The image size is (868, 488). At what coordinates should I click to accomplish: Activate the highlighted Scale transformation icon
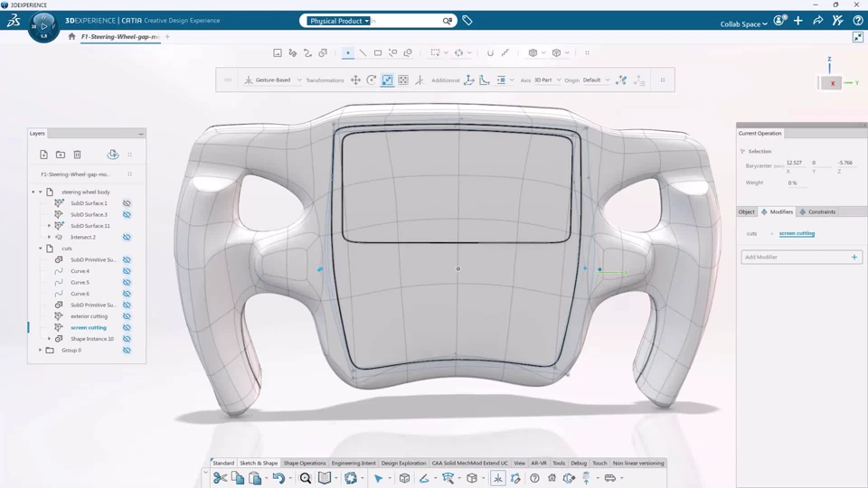click(388, 80)
